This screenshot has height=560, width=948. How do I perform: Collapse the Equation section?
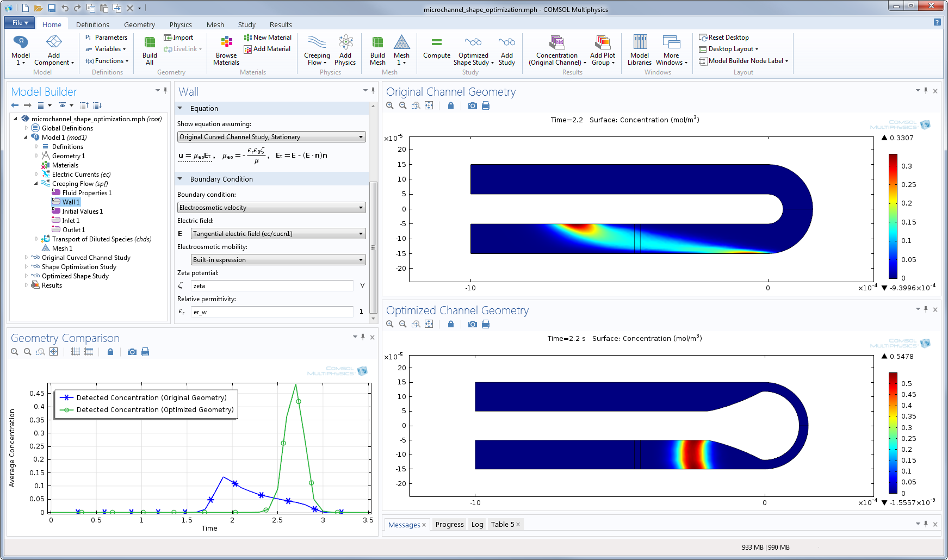(x=180, y=108)
